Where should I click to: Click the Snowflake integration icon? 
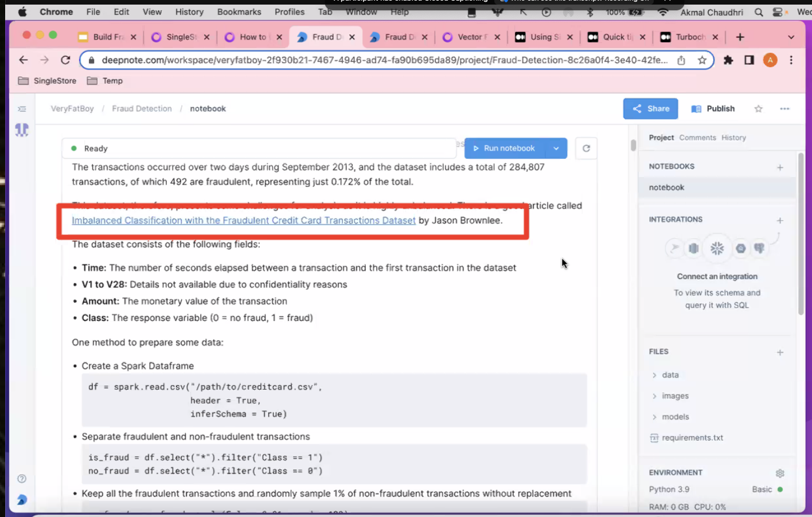coord(717,248)
